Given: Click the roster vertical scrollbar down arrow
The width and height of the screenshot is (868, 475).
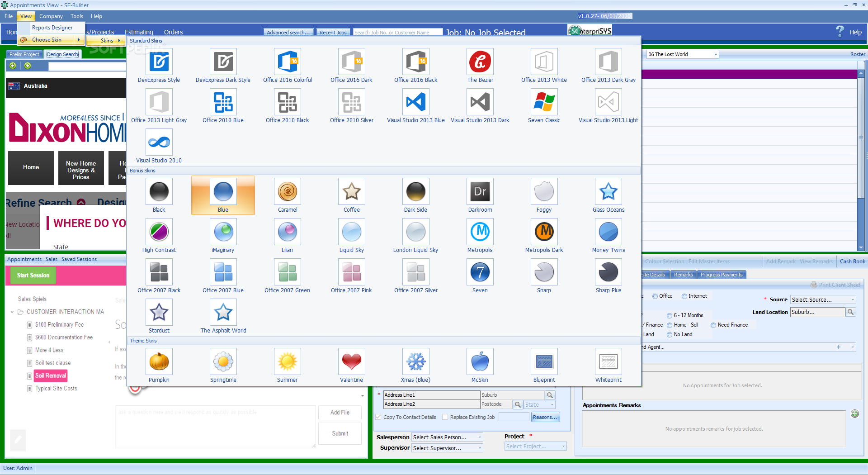Looking at the screenshot, I should click(861, 247).
